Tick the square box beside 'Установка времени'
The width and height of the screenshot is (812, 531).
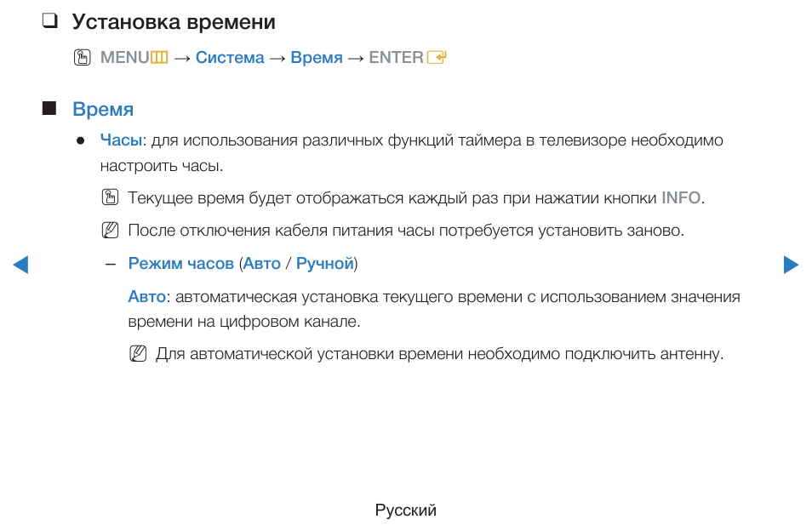click(49, 21)
